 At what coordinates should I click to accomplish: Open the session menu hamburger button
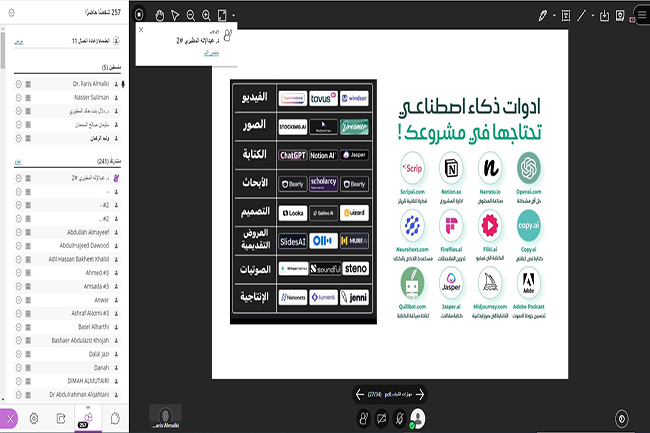click(x=642, y=15)
